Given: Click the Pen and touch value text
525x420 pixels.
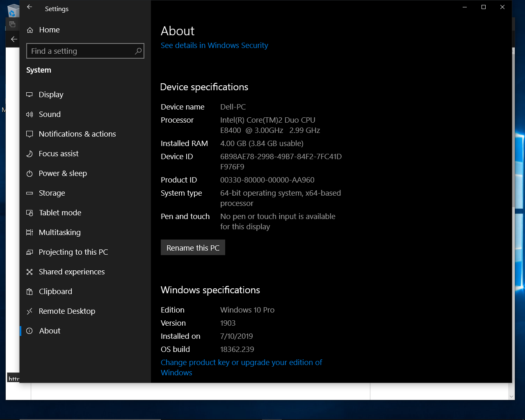Looking at the screenshot, I should point(278,221).
